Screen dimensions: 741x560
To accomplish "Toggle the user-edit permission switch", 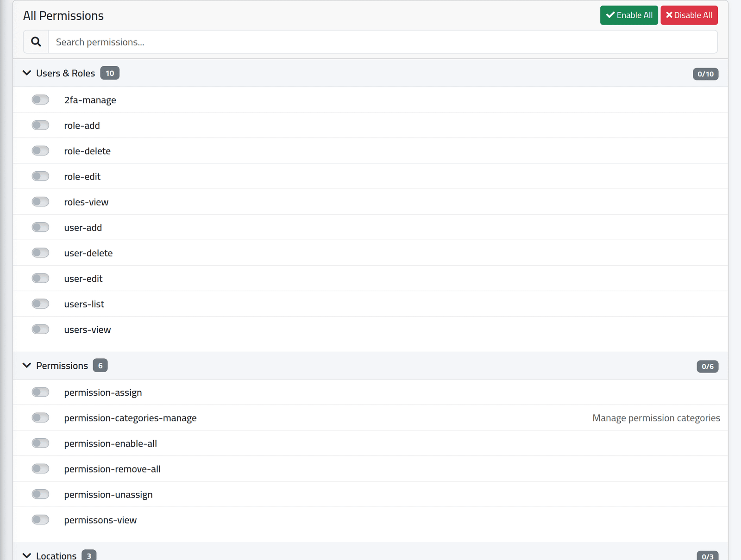I will 40,278.
